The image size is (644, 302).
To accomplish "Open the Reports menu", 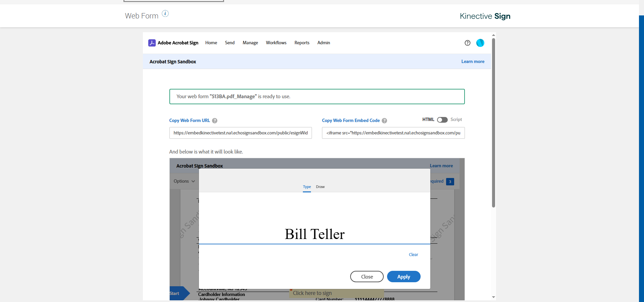I will (302, 43).
